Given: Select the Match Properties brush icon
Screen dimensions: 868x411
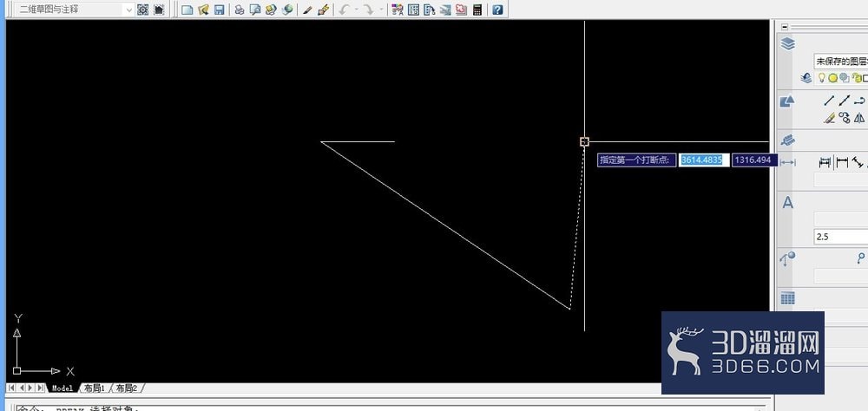Looking at the screenshot, I should click(307, 10).
